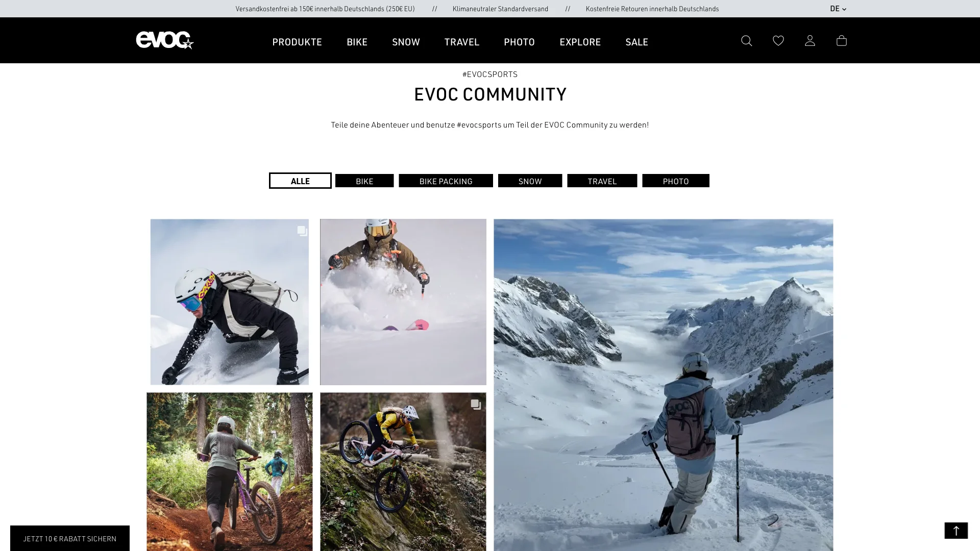Expand the EXPLORE menu
Image resolution: width=980 pixels, height=551 pixels.
580,42
